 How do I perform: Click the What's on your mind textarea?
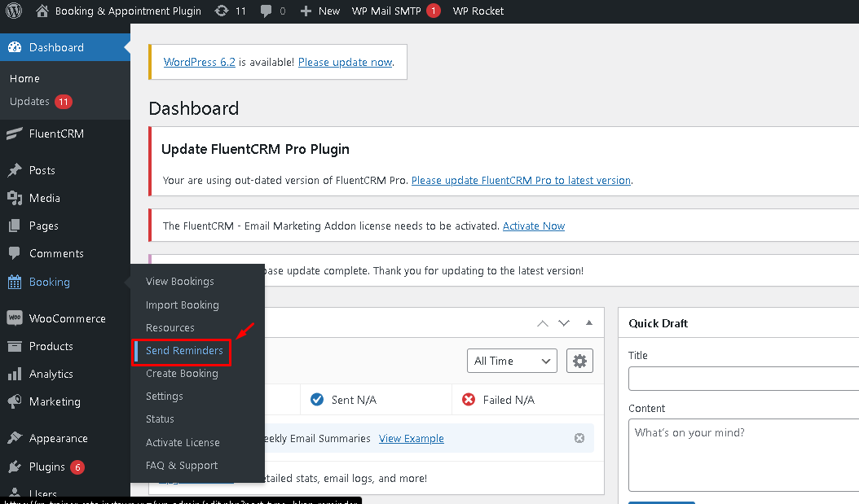[x=743, y=455]
